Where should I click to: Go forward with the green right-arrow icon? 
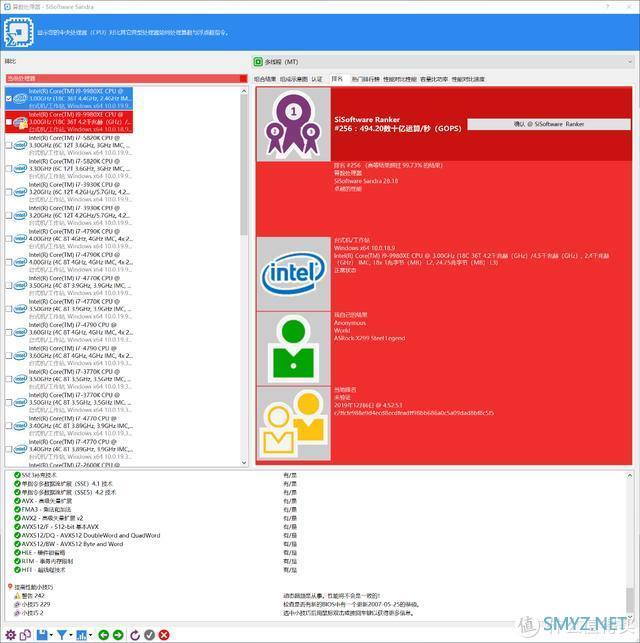(x=118, y=635)
